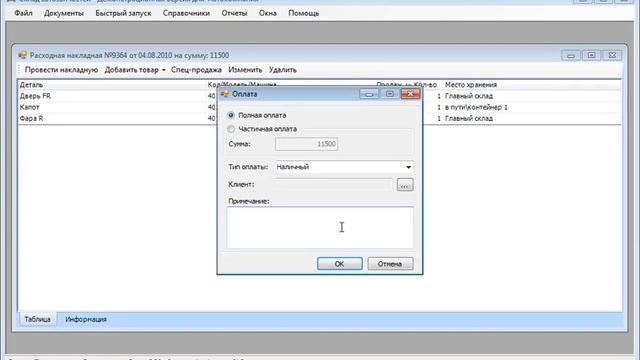Click the Место хранения column header
The height and width of the screenshot is (360, 640).
pos(471,85)
